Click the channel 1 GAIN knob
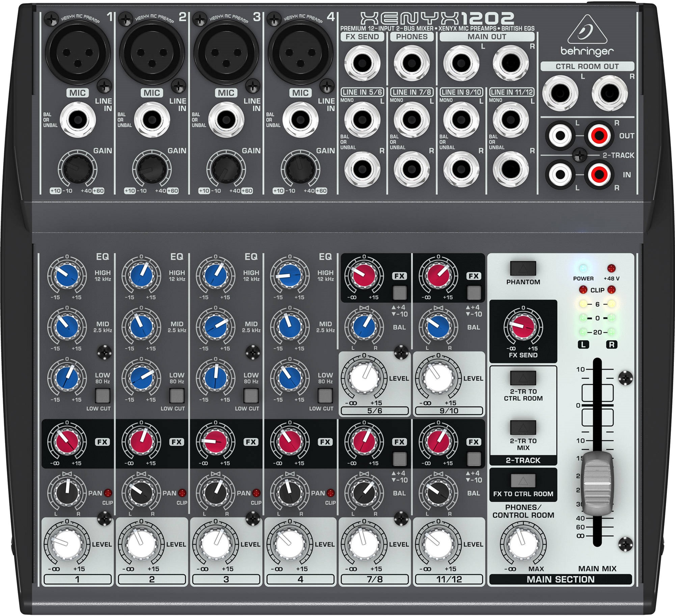The width and height of the screenshot is (675, 616). pyautogui.click(x=77, y=169)
